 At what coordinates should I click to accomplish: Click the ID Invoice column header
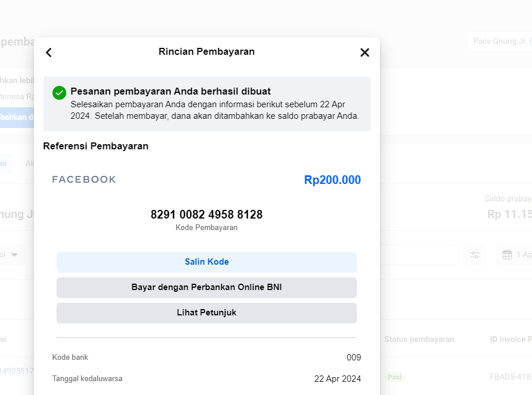click(510, 339)
